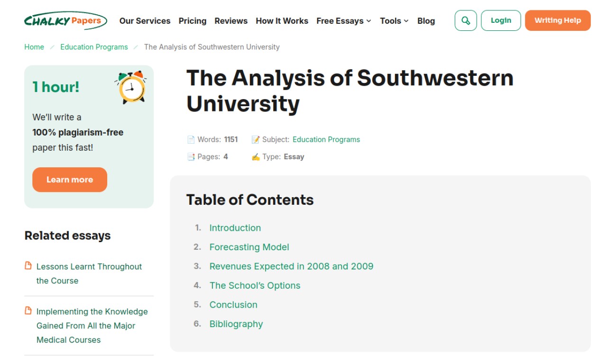Click the writing hand icon next to Type
Screen dimensions: 607x364
256,157
